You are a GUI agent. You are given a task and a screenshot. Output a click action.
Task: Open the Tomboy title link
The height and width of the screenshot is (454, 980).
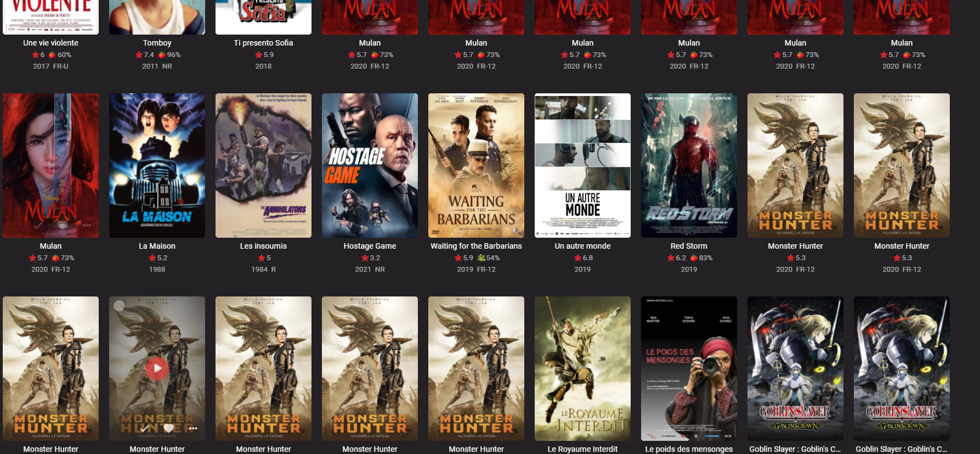pyautogui.click(x=157, y=43)
